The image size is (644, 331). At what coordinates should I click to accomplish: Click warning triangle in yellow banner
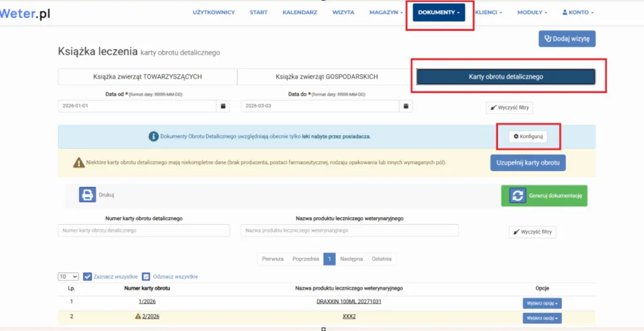(x=79, y=163)
